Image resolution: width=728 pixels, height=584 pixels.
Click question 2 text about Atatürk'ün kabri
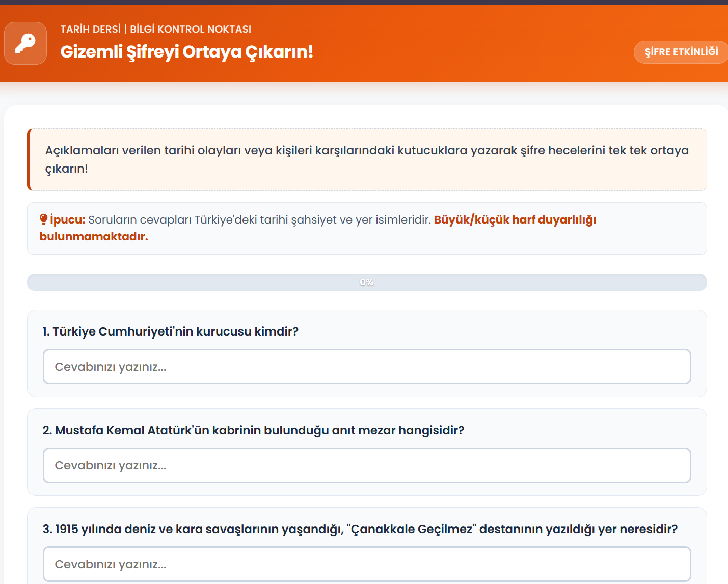[x=253, y=430]
